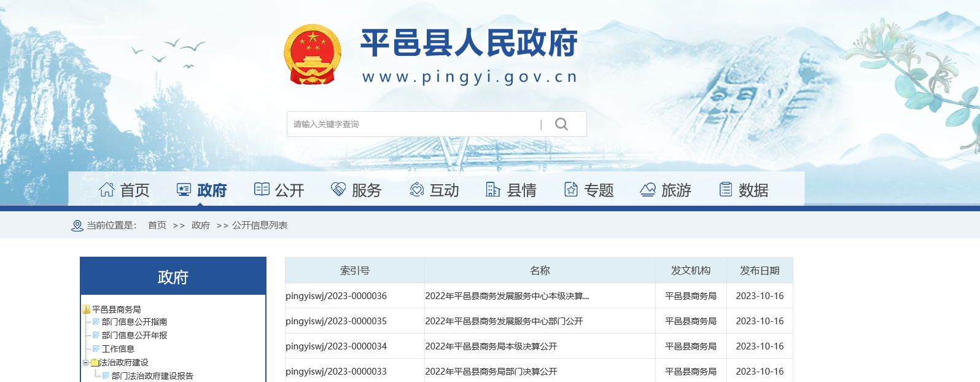
Task: Open the 数据 navigation tab
Action: (x=753, y=190)
